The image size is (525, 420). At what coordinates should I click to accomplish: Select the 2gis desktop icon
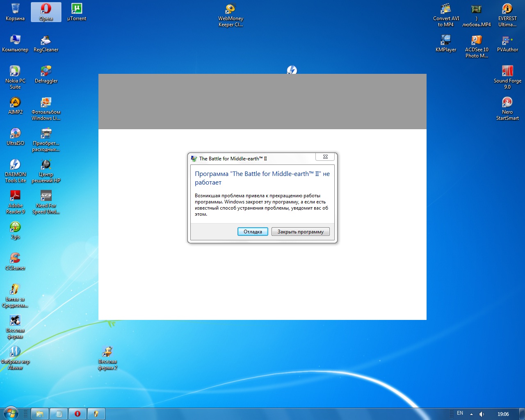pyautogui.click(x=15, y=230)
